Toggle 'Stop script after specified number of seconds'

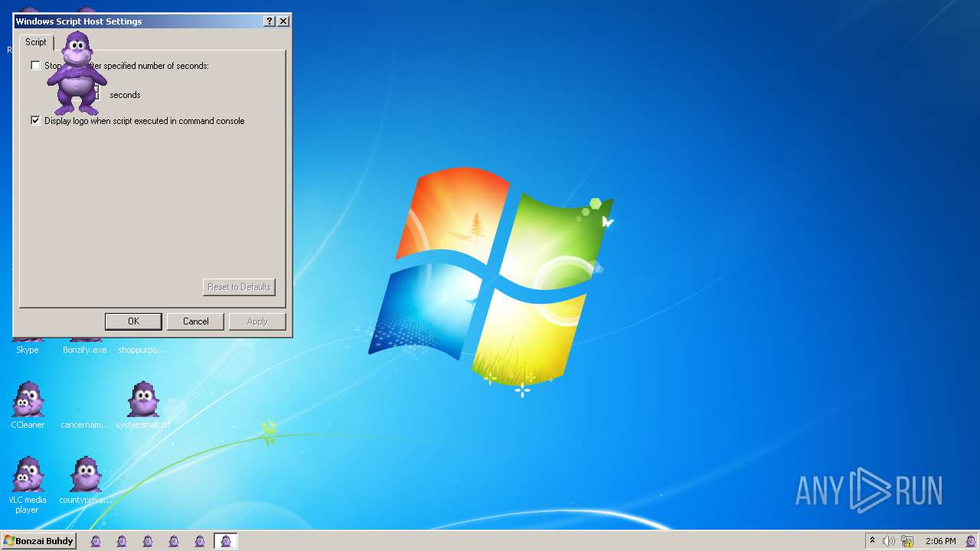[x=35, y=66]
